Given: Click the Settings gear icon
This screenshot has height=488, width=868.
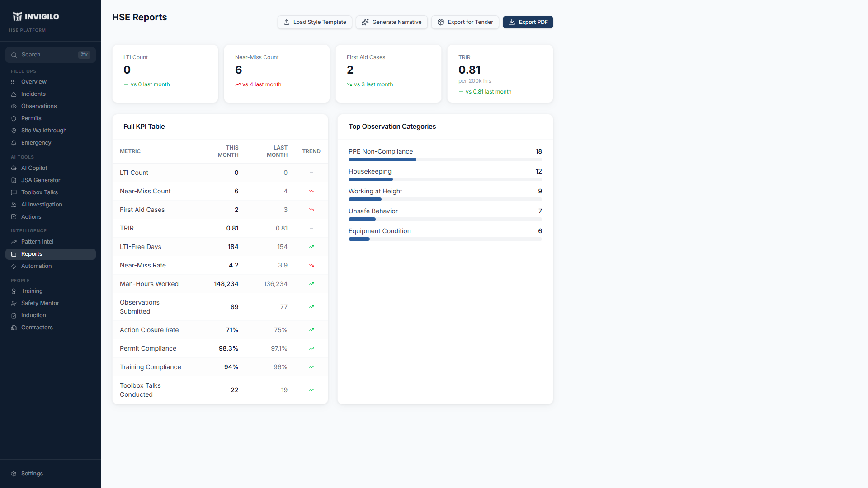Looking at the screenshot, I should click(14, 474).
